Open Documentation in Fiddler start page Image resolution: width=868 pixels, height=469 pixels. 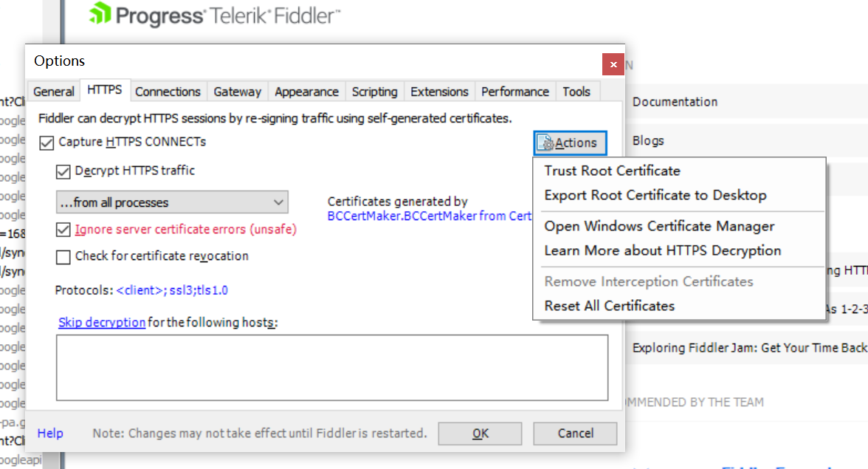tap(675, 102)
